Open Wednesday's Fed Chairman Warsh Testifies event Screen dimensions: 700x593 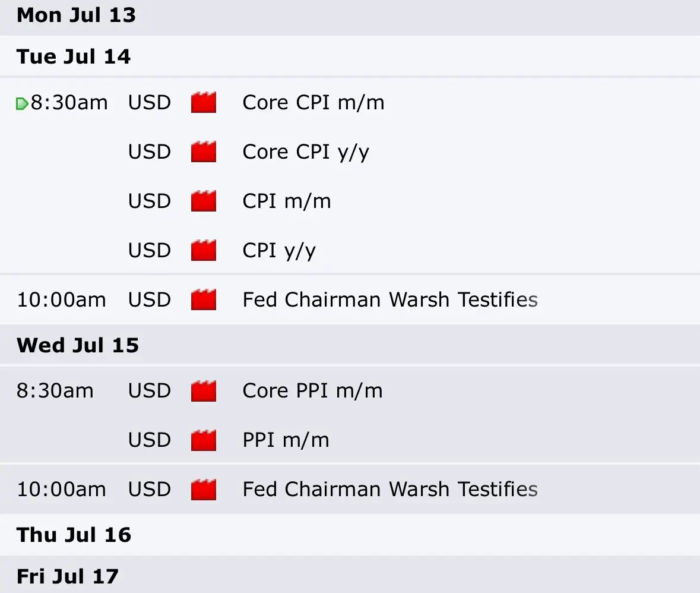[x=390, y=489]
